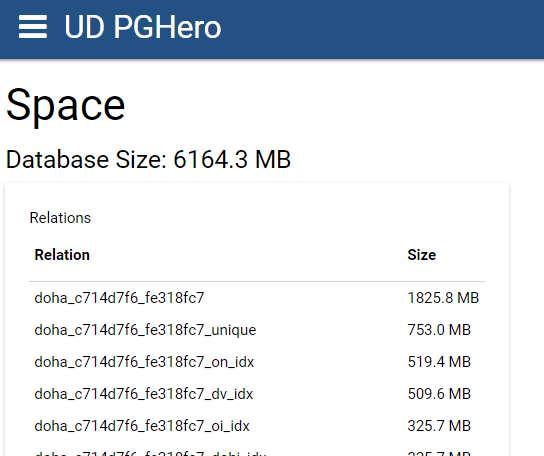Sort by the Size column header
544x456 pixels.
422,255
